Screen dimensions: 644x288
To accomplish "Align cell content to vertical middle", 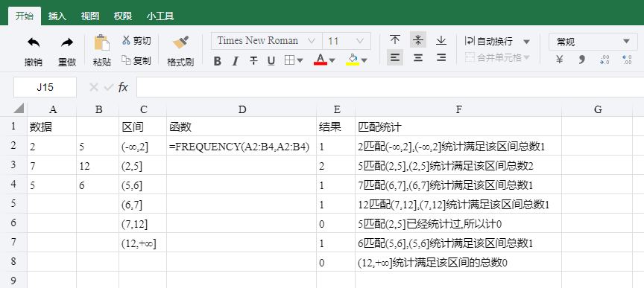I will point(418,39).
